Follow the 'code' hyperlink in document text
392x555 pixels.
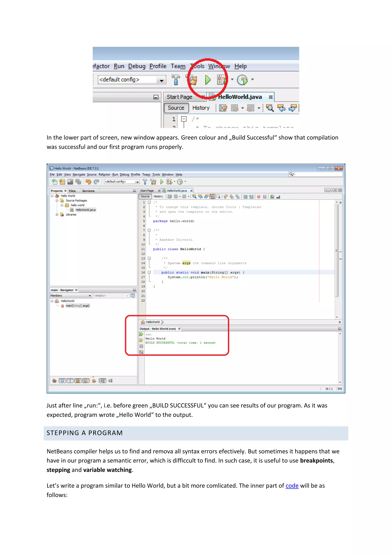pos(292,486)
